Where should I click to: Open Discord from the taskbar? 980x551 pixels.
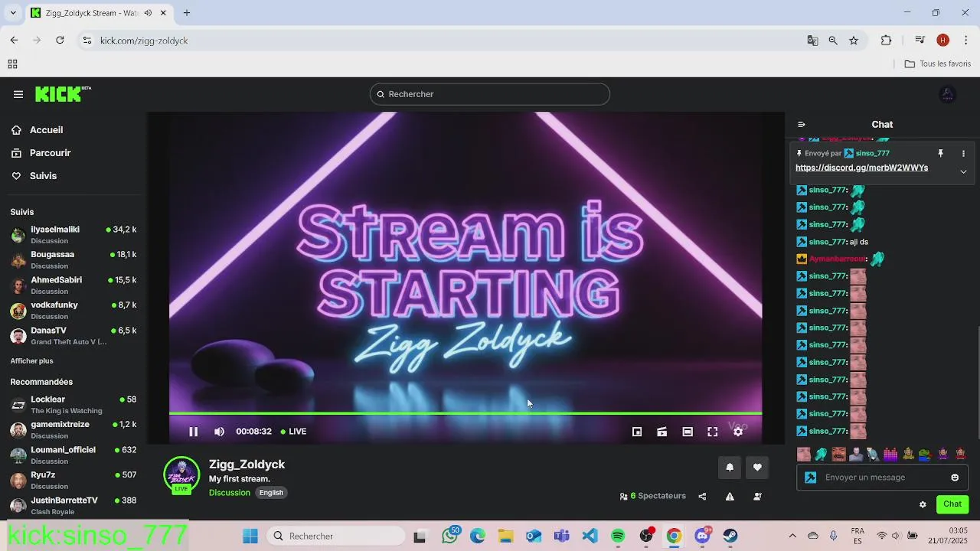(702, 536)
